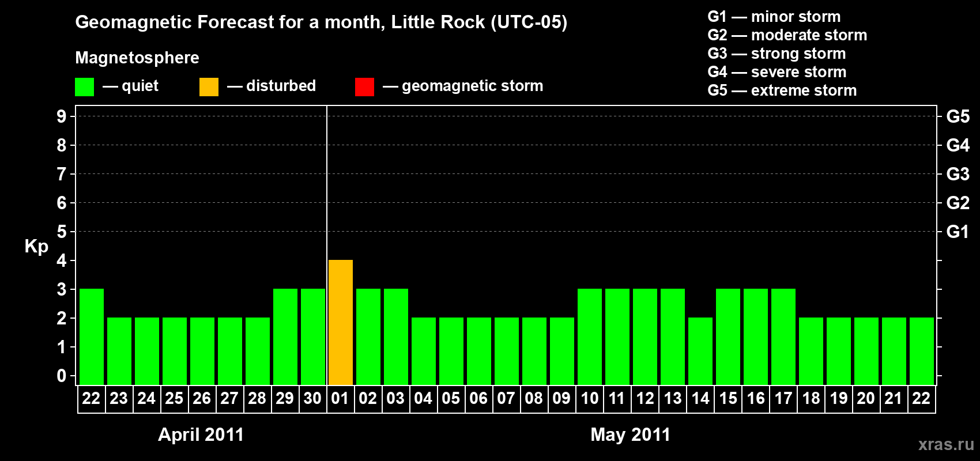Select the green bar for May 03
Viewport: 980px width, 461px height.
396,337
